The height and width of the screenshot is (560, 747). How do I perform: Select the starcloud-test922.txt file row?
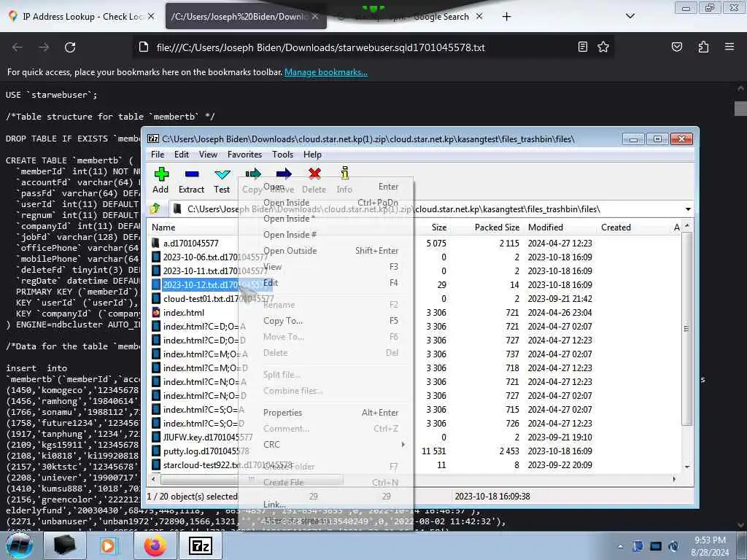(x=228, y=464)
